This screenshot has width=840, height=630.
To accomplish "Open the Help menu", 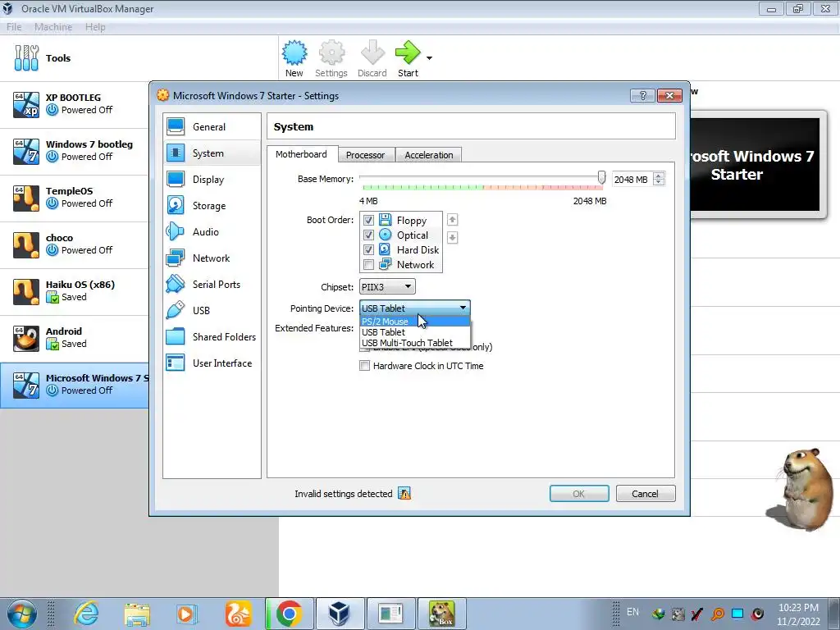I will coord(95,27).
